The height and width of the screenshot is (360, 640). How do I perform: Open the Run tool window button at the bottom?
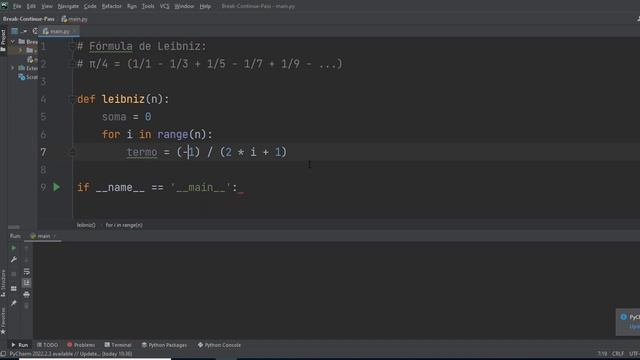(19, 345)
